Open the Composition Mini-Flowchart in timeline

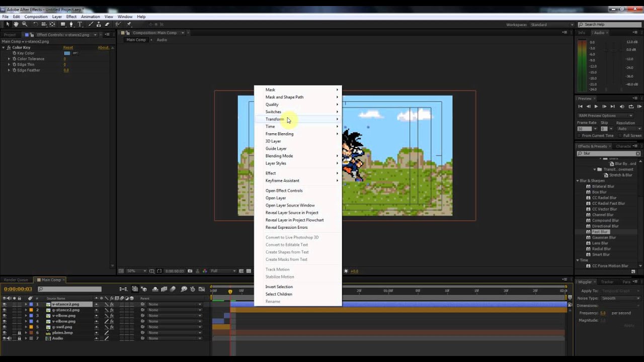(x=123, y=289)
